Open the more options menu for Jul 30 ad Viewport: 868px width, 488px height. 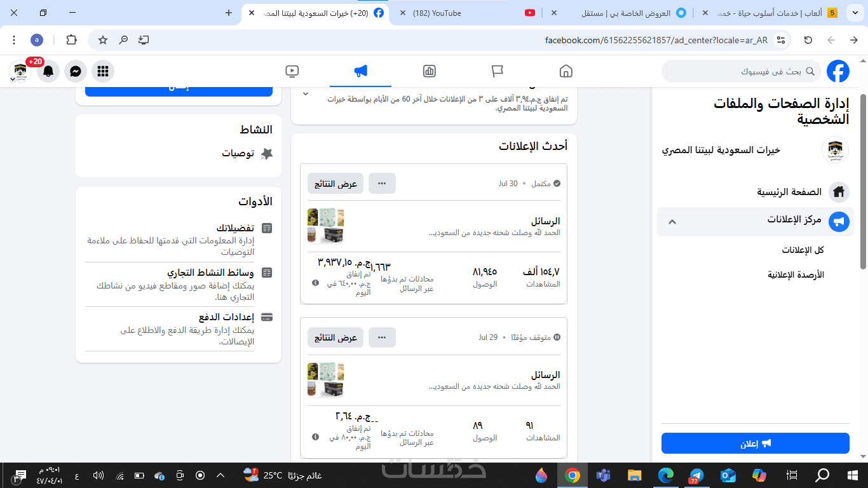382,184
